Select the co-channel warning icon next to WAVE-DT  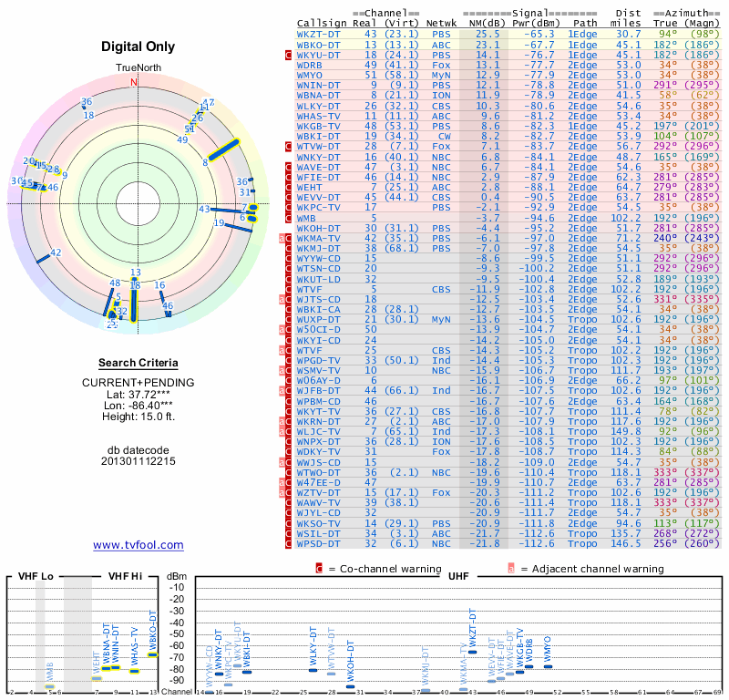[x=289, y=168]
